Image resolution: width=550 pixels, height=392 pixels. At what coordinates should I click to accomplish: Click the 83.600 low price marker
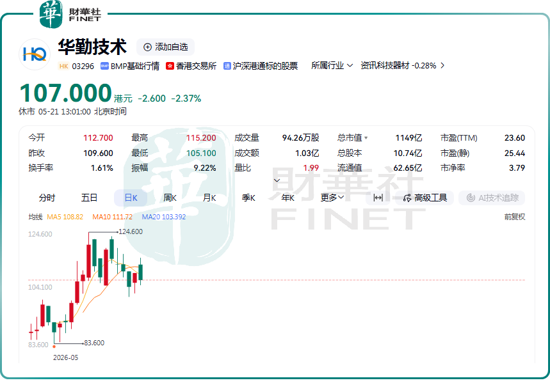[x=93, y=343]
